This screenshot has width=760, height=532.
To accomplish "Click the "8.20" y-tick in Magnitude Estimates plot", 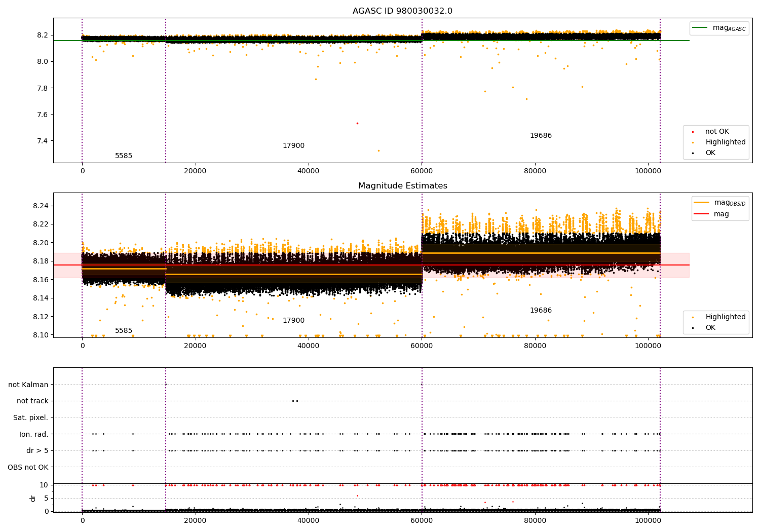I will 41,243.
